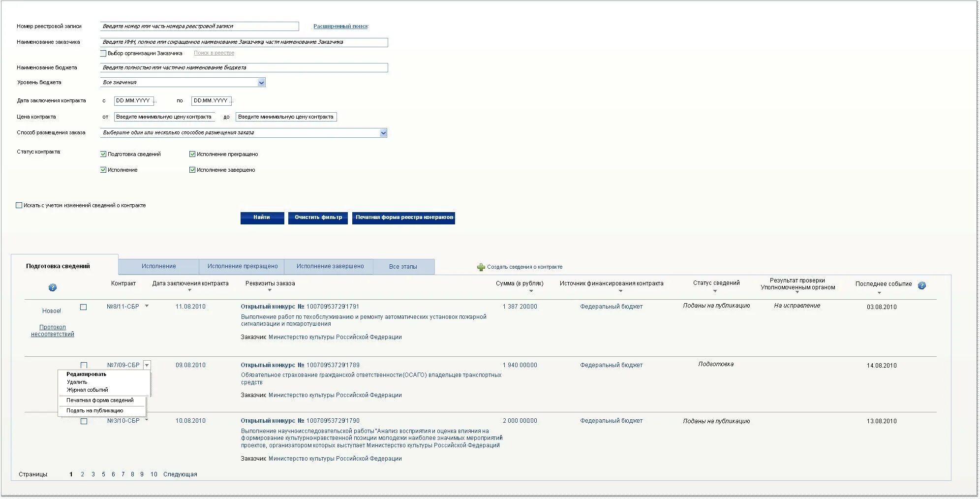Open the Протокол несоответствий link
980x499 pixels.
pos(53,331)
